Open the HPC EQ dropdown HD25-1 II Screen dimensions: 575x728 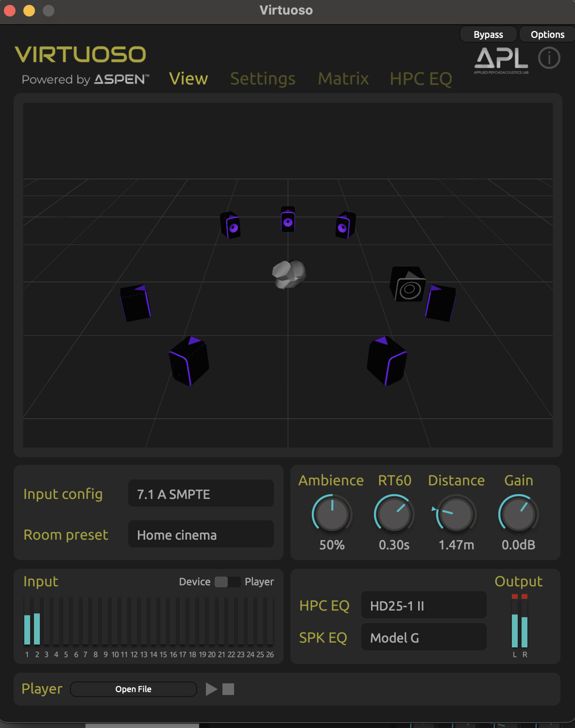pyautogui.click(x=424, y=605)
